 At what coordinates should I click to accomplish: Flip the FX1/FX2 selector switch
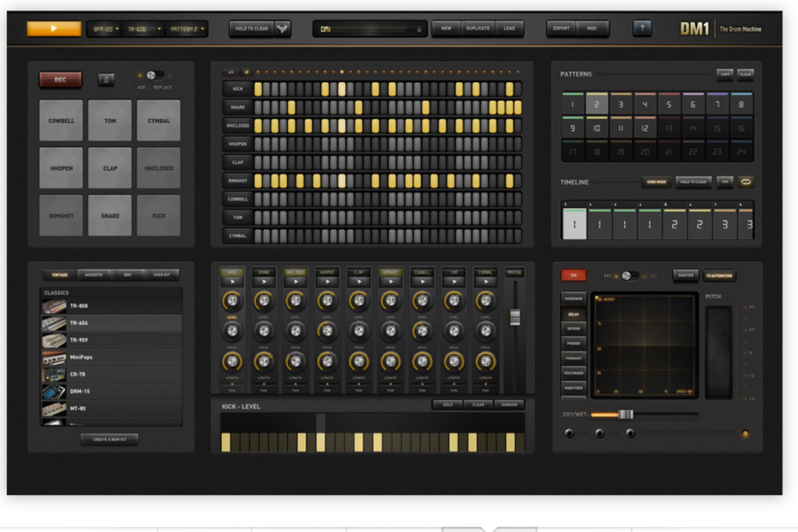(x=630, y=275)
